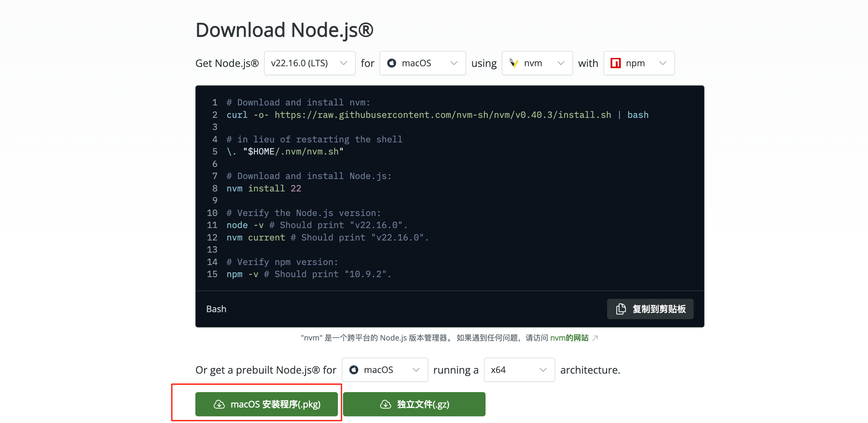This screenshot has height=423, width=868.
Task: Click the macOS logo icon in top platform selector
Action: pos(392,63)
